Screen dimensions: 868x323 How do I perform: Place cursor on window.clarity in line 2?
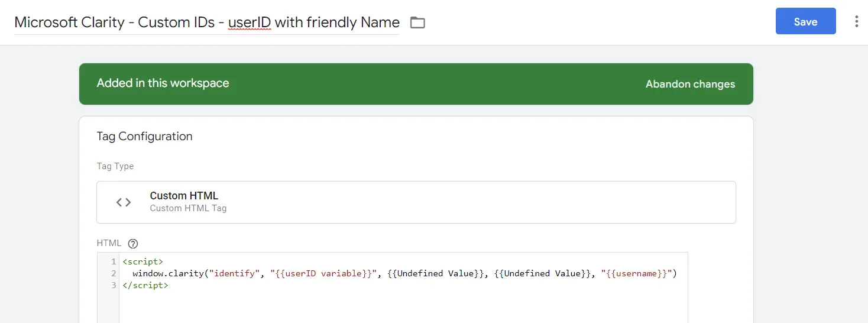click(x=167, y=273)
